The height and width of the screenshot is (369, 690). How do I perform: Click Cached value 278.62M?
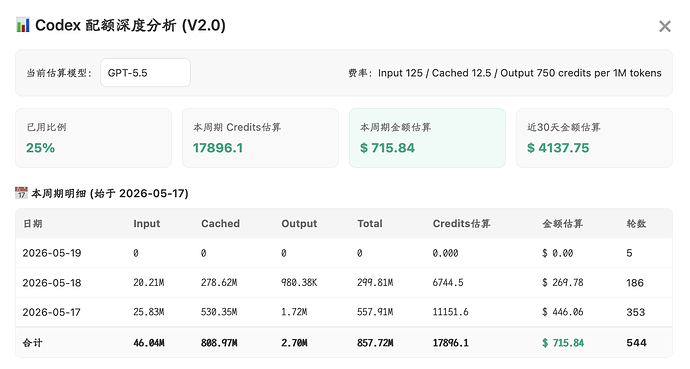point(219,282)
